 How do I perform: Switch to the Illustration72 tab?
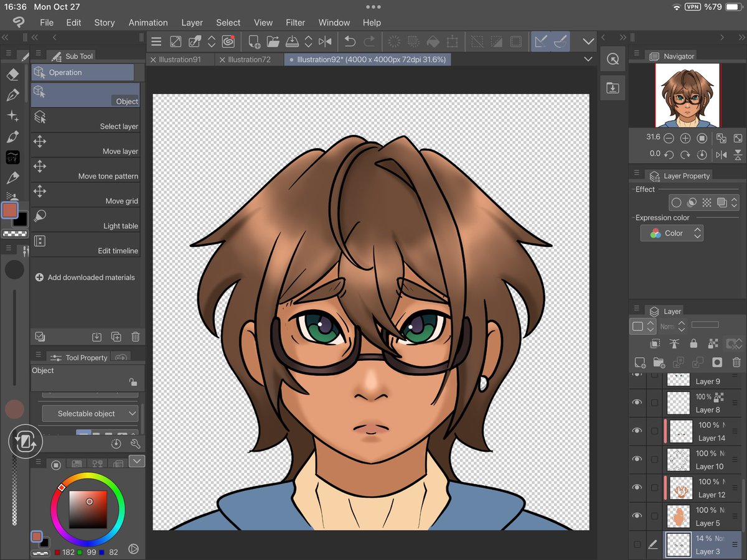point(250,60)
